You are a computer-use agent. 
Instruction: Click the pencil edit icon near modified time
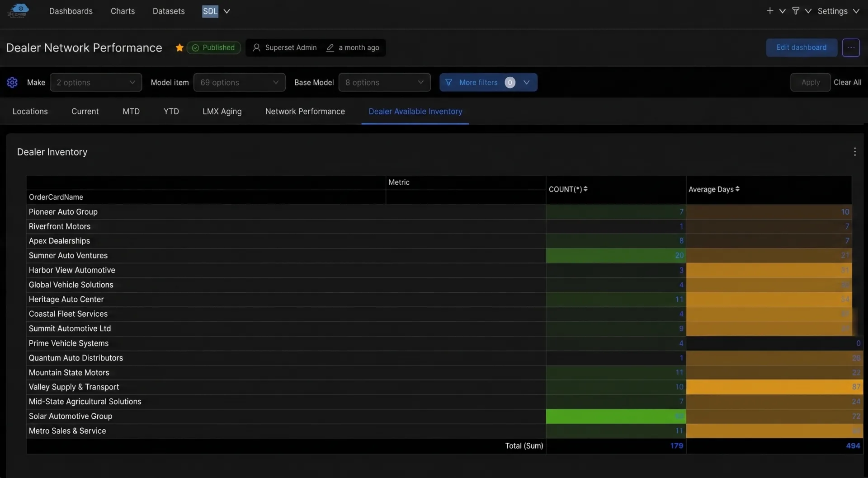click(330, 47)
